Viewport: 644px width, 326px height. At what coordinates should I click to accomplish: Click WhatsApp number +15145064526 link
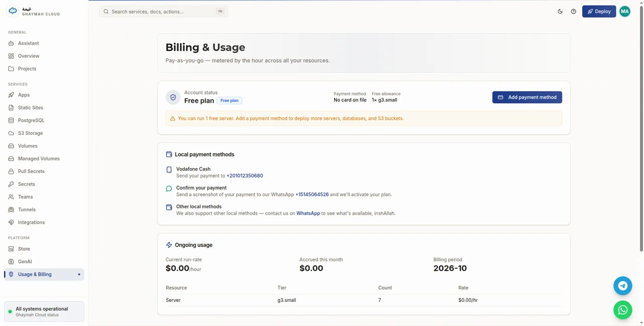tap(312, 195)
